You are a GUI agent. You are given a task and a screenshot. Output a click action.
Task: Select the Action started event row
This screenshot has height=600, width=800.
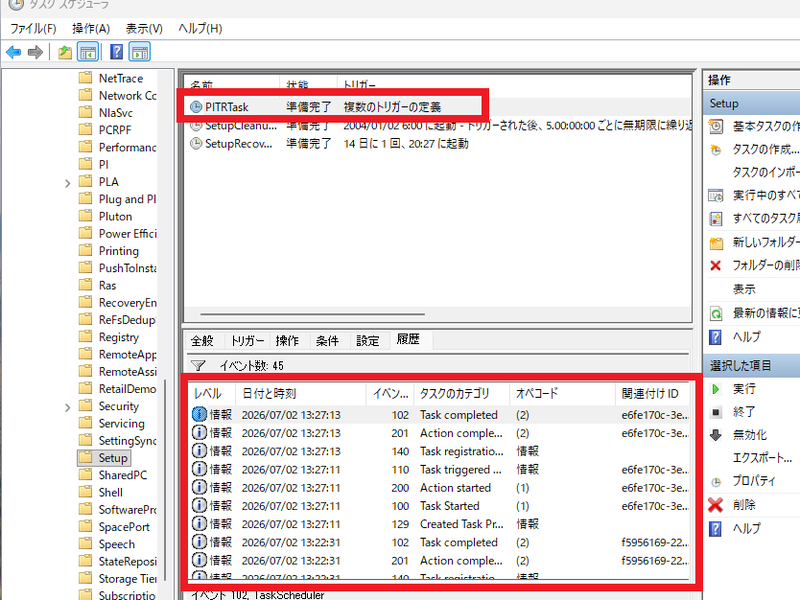(440, 488)
